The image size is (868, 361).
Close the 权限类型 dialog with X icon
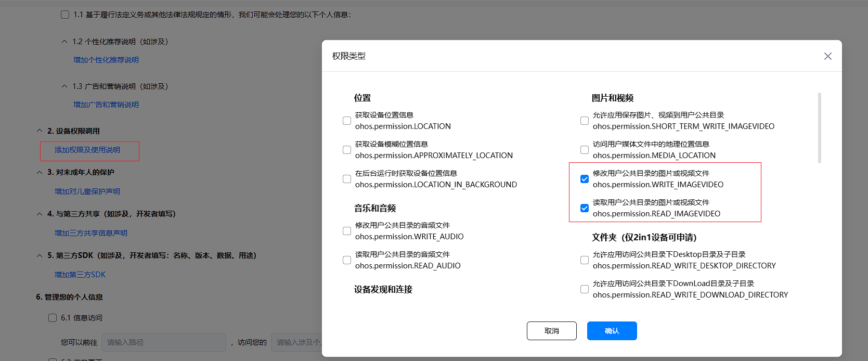click(x=827, y=56)
